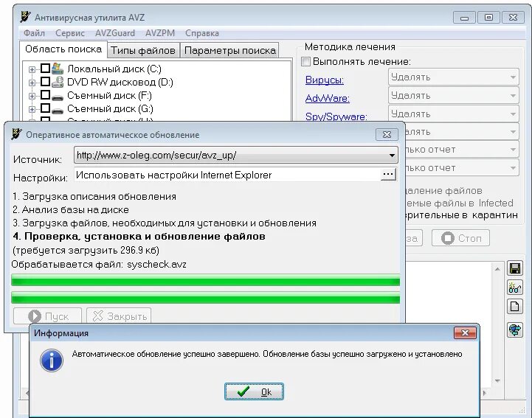Open the AVZGuard menu
This screenshot has height=418, width=532.
pyautogui.click(x=115, y=33)
